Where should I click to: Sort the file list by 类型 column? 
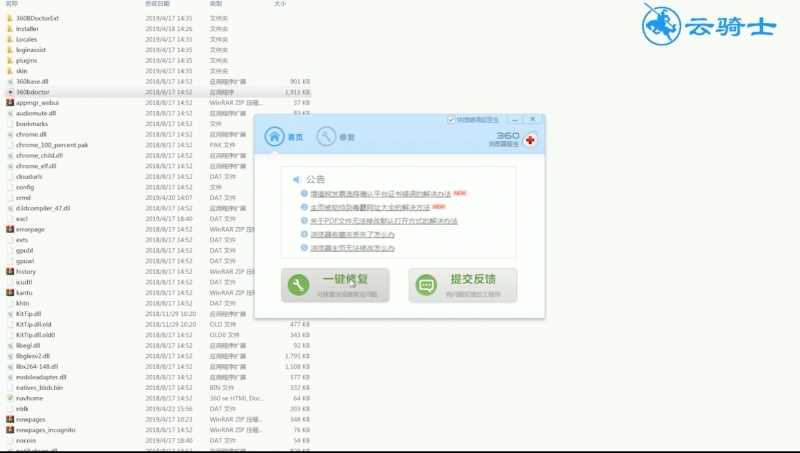tap(216, 4)
